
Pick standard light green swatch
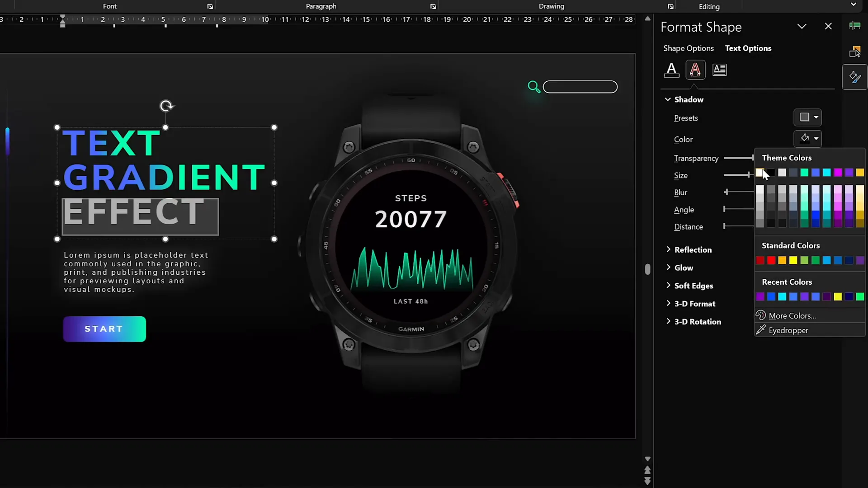(x=804, y=260)
